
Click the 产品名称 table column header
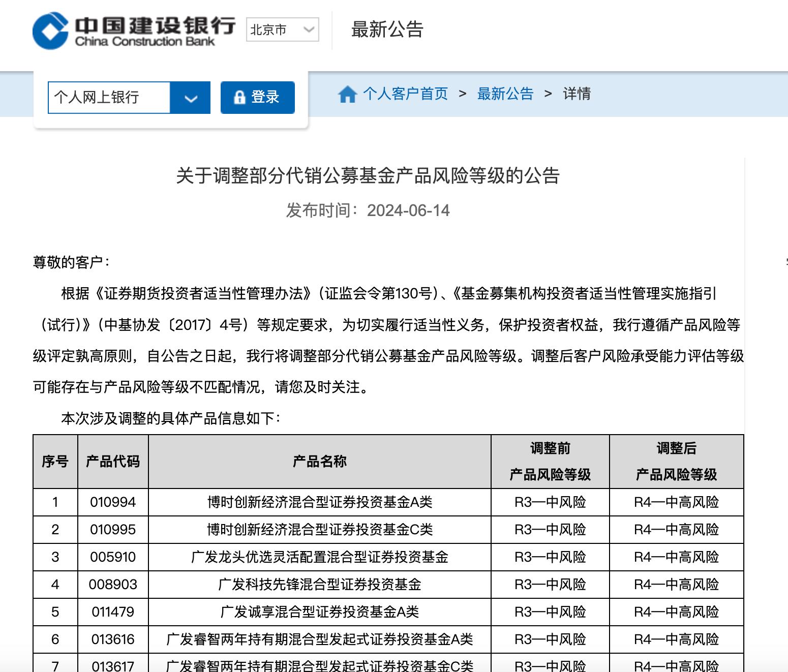[319, 462]
